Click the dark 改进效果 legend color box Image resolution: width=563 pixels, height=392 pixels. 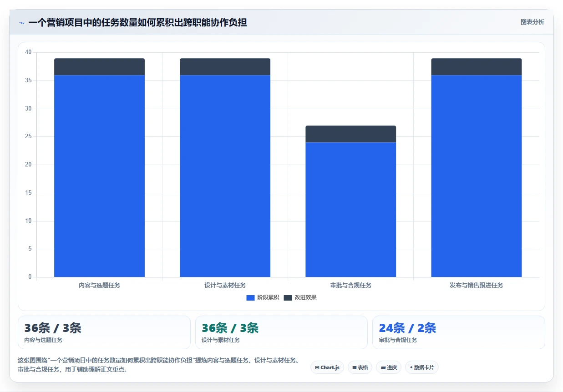point(288,297)
